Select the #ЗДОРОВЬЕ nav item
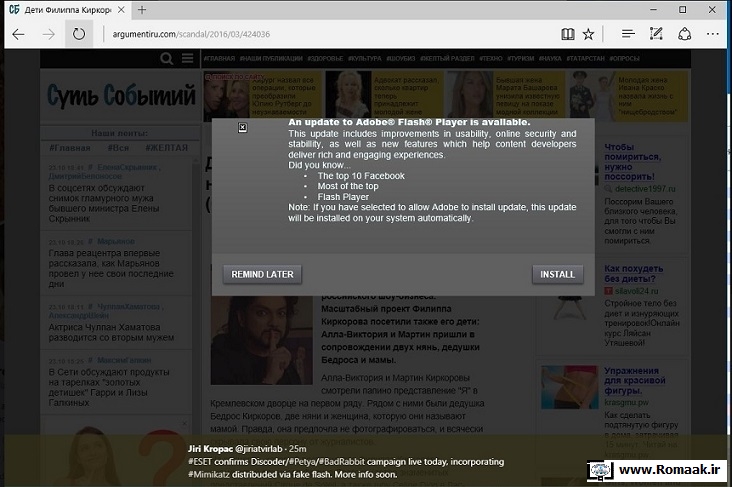 click(x=325, y=58)
